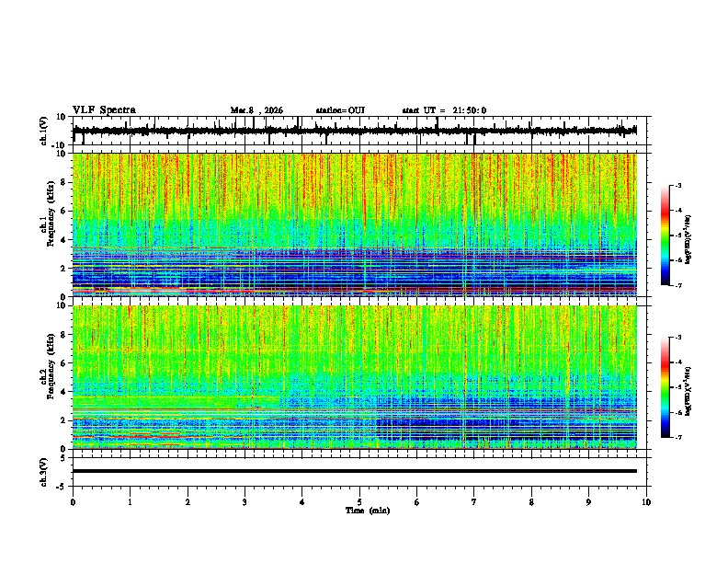Click time axis tick label "5"
Screen dimensions: 728x563
[x=359, y=502]
